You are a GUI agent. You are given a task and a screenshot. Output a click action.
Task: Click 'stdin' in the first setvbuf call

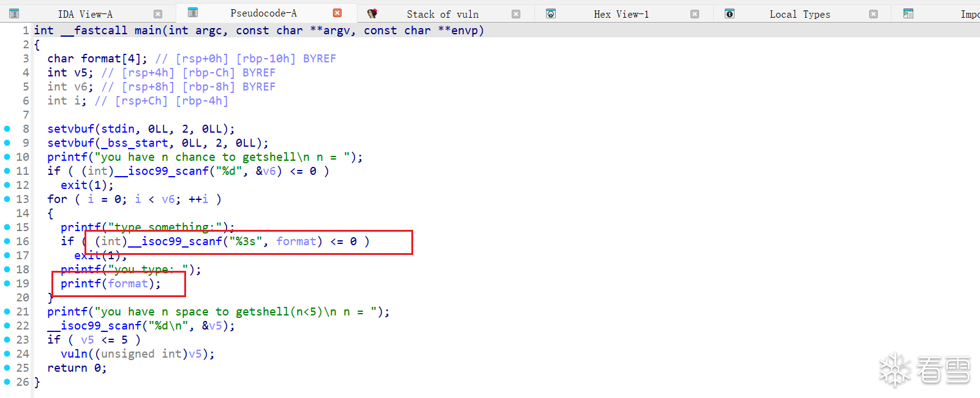click(x=118, y=129)
